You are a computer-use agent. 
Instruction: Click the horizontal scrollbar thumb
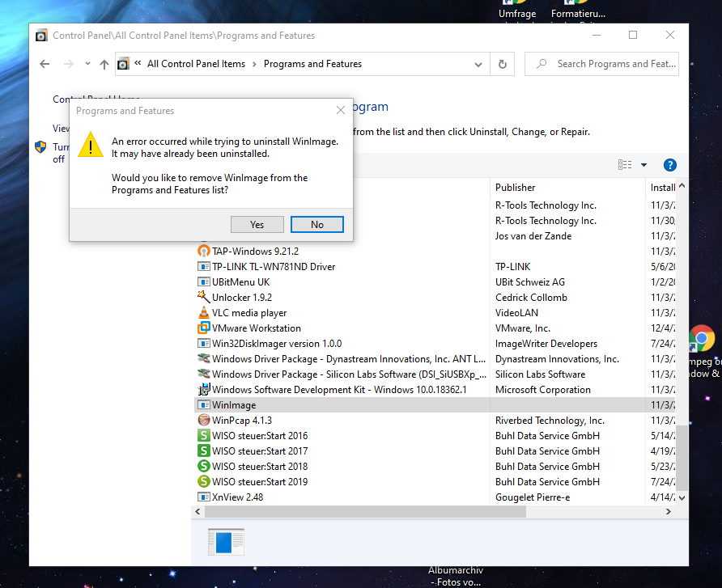tap(365, 512)
